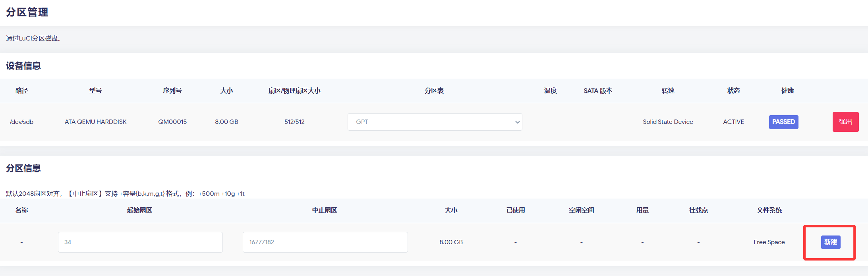This screenshot has height=276, width=868.
Task: Click the red 弹出 eject button
Action: [845, 122]
